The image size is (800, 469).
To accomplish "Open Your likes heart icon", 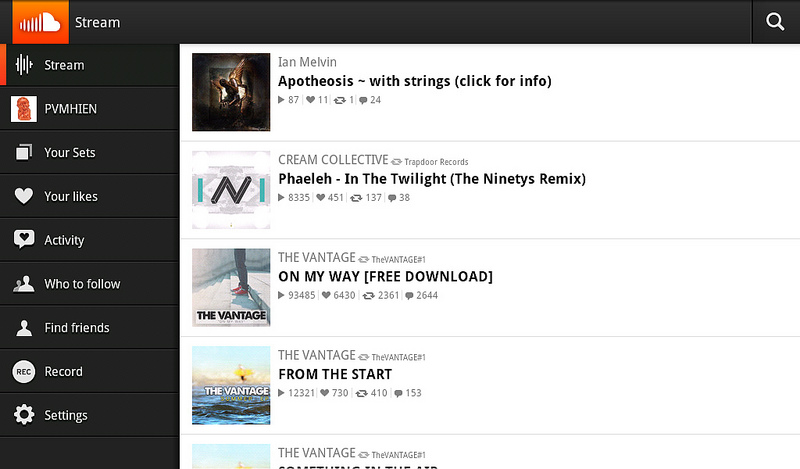I will [x=23, y=196].
